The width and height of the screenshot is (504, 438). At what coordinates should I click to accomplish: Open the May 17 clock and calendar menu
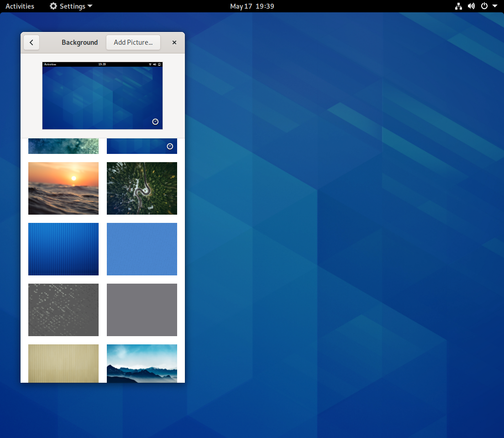[x=252, y=6]
